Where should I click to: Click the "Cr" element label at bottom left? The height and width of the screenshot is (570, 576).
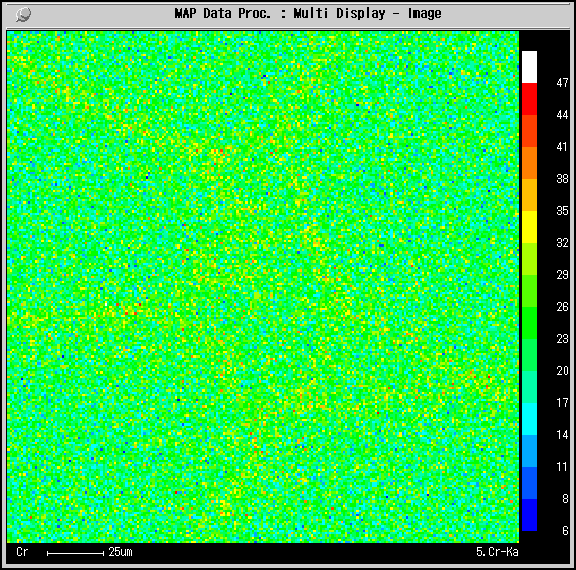(22, 552)
